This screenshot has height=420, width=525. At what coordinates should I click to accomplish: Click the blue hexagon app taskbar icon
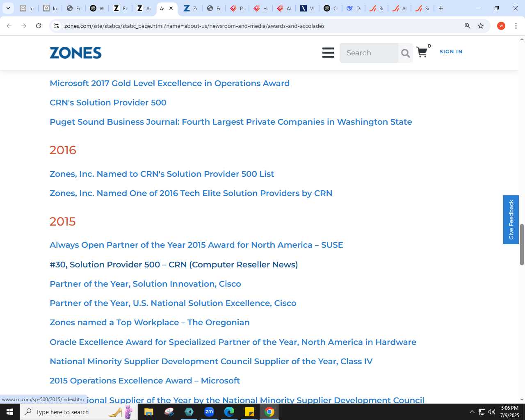point(189,412)
